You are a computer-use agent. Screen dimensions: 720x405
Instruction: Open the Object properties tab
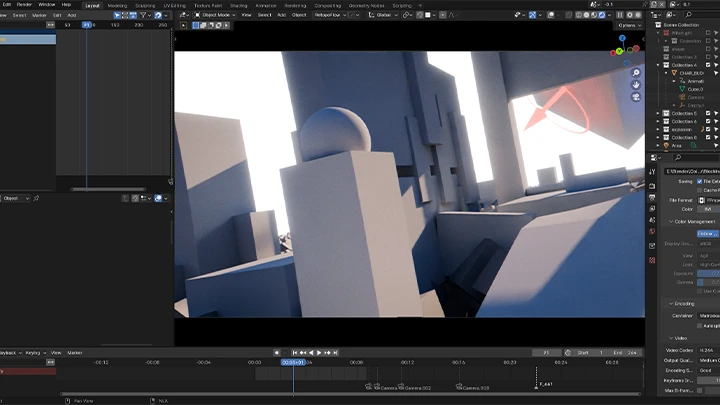pos(652,246)
